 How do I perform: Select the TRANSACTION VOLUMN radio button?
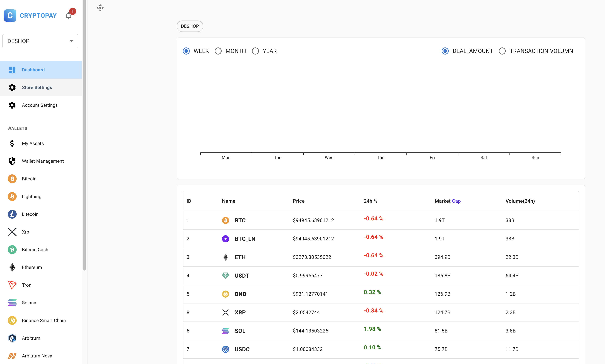(502, 51)
